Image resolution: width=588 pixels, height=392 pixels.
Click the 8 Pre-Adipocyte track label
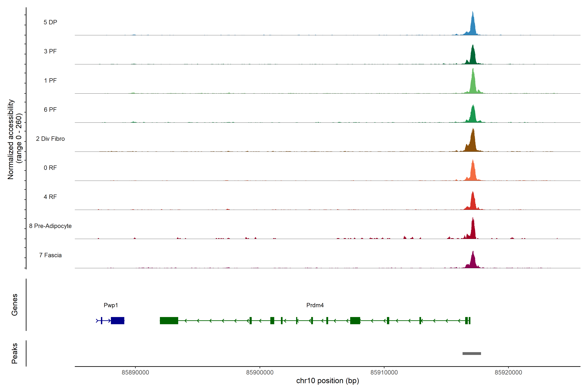[50, 226]
